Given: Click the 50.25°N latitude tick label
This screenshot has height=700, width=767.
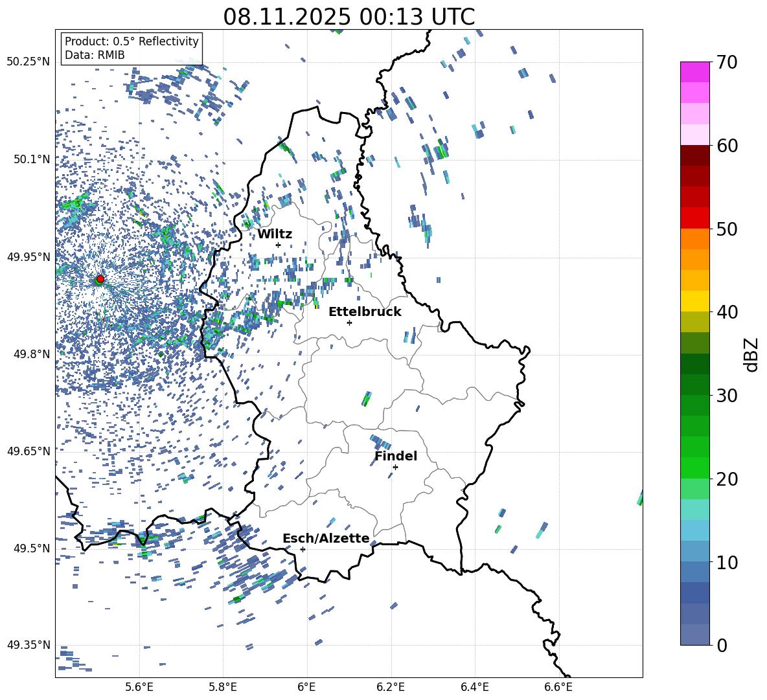Looking at the screenshot, I should coord(28,62).
